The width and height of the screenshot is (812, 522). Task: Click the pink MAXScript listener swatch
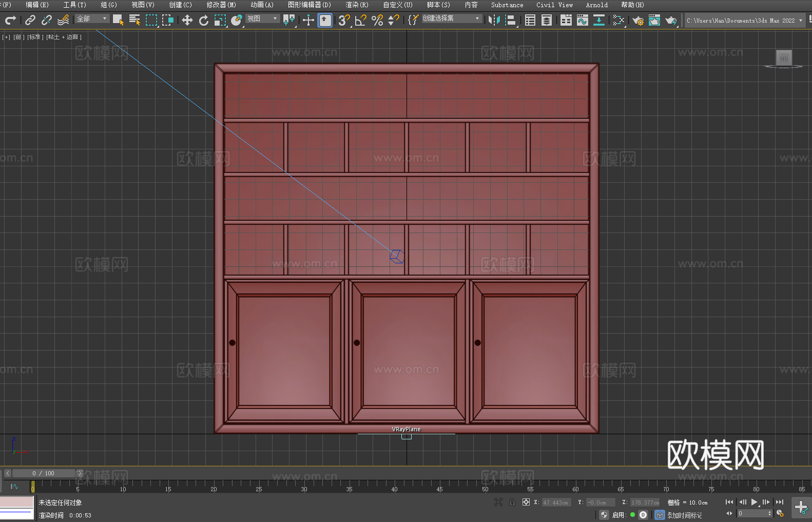[17, 502]
